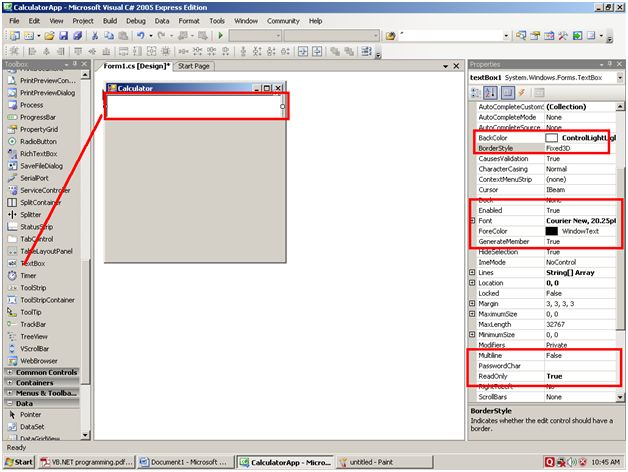
Task: Click the Make Same Width layout icon
Action: [123, 51]
